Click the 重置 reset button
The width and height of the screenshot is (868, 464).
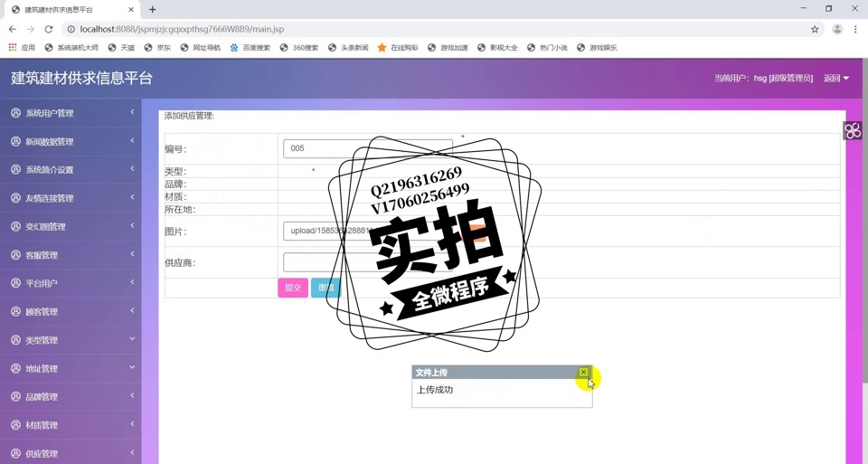325,288
